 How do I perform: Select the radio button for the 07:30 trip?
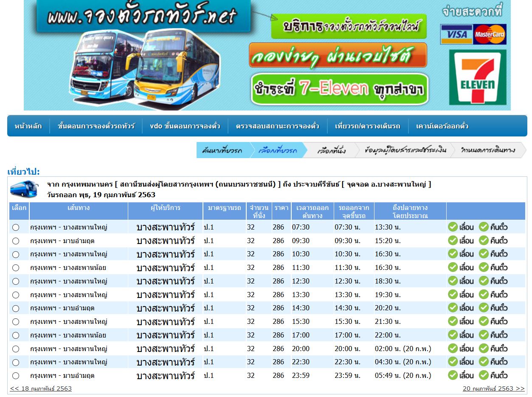click(x=16, y=227)
